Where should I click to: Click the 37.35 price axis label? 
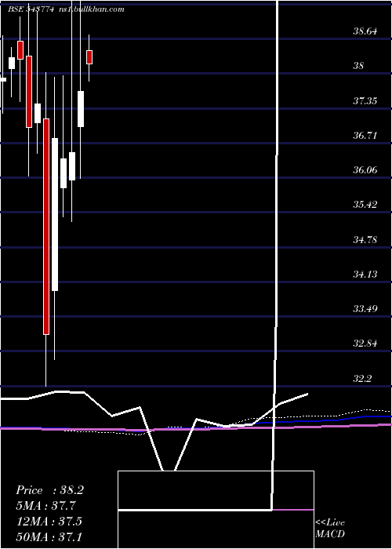click(365, 101)
